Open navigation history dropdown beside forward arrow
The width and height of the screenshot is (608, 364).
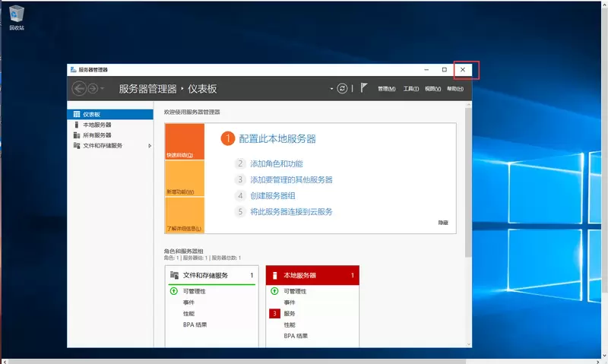pos(103,89)
